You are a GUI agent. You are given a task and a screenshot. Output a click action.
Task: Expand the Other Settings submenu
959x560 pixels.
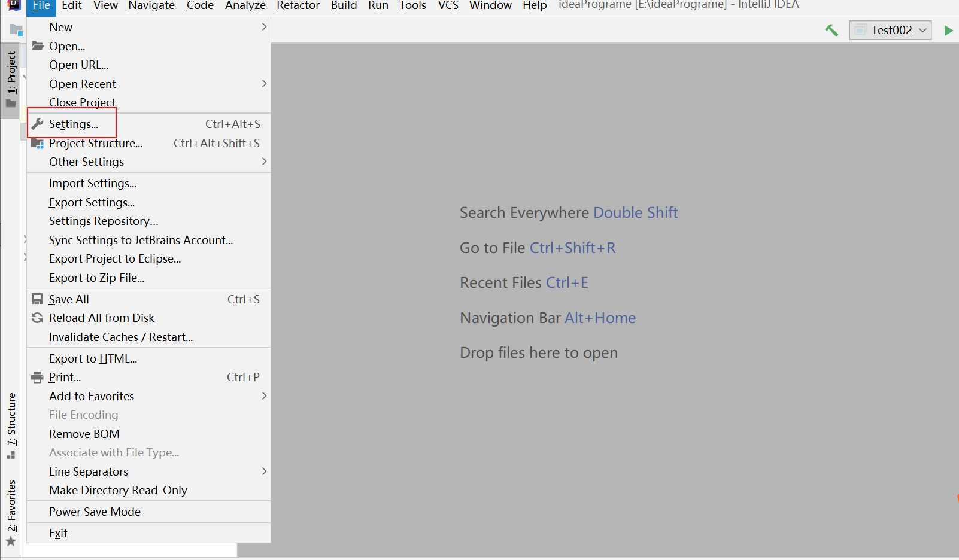click(148, 162)
